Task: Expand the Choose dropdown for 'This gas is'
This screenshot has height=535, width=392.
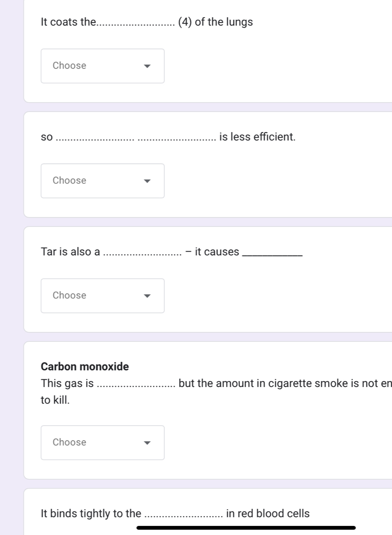Action: tap(102, 443)
